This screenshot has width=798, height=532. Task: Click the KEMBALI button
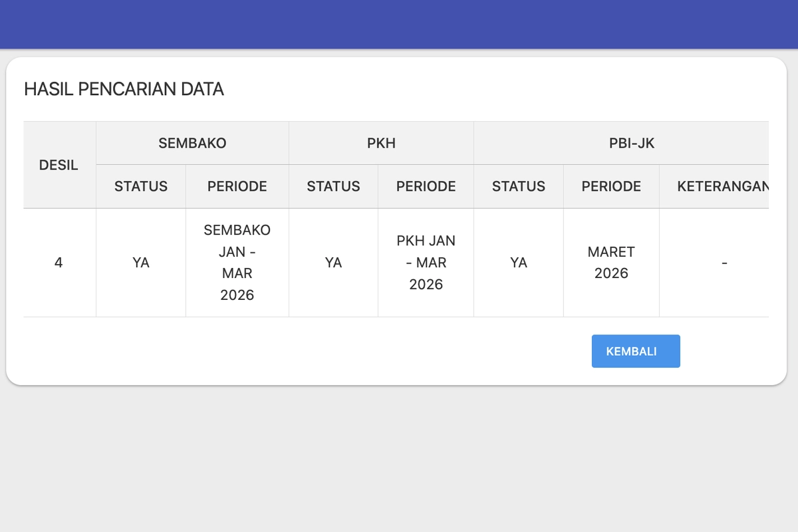coord(636,351)
